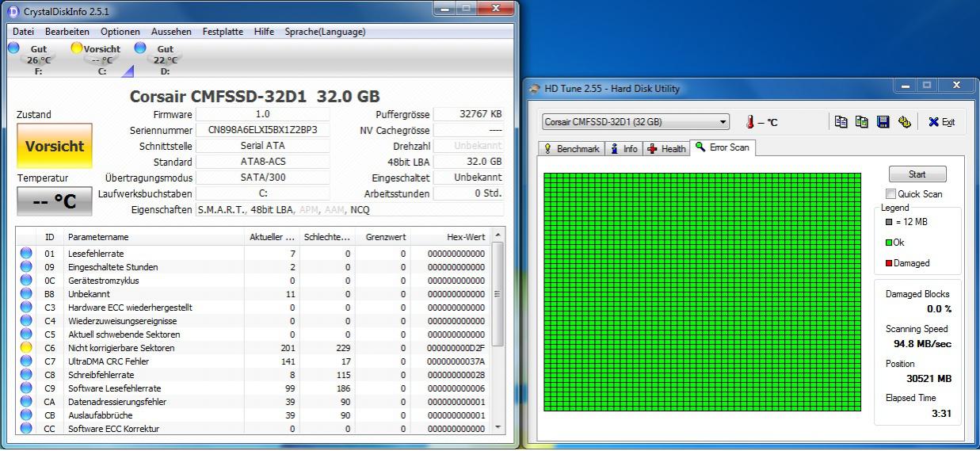Click the Scanning Speed value 94.8 MB/sec
This screenshot has width=980, height=451.
coord(922,344)
